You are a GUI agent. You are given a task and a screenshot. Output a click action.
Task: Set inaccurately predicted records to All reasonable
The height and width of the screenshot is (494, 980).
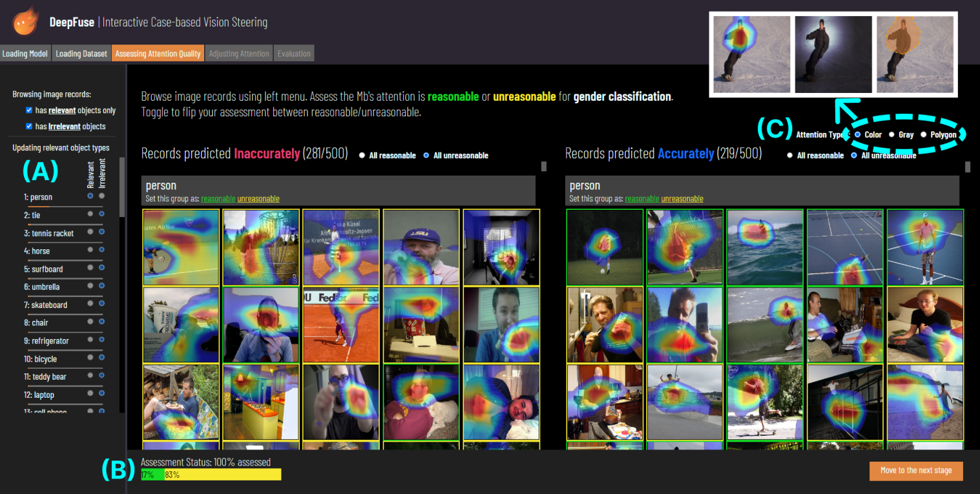(362, 155)
